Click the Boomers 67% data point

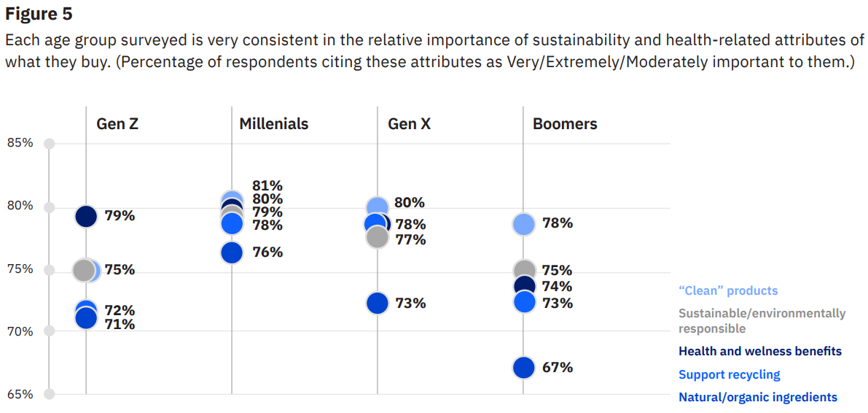point(524,368)
